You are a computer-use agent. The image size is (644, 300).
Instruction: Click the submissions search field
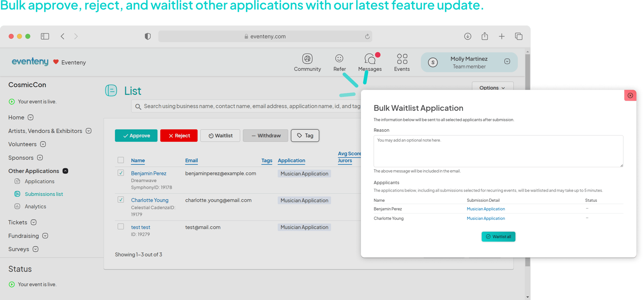(x=246, y=106)
